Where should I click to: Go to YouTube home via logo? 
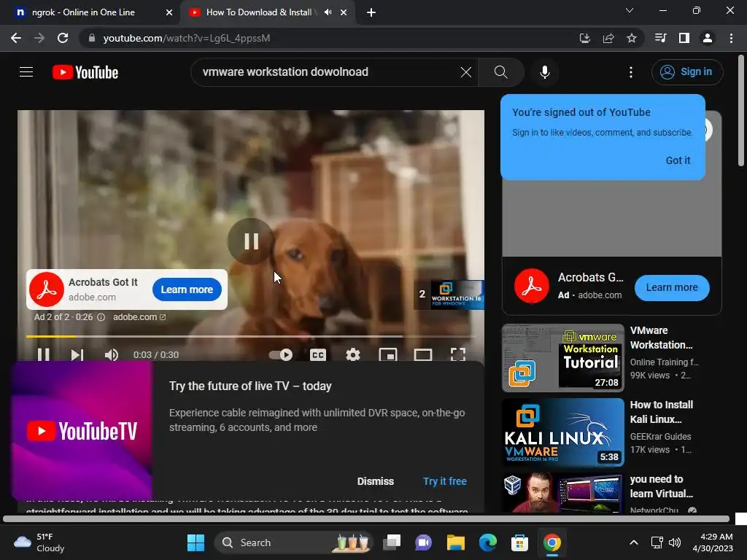coord(85,72)
